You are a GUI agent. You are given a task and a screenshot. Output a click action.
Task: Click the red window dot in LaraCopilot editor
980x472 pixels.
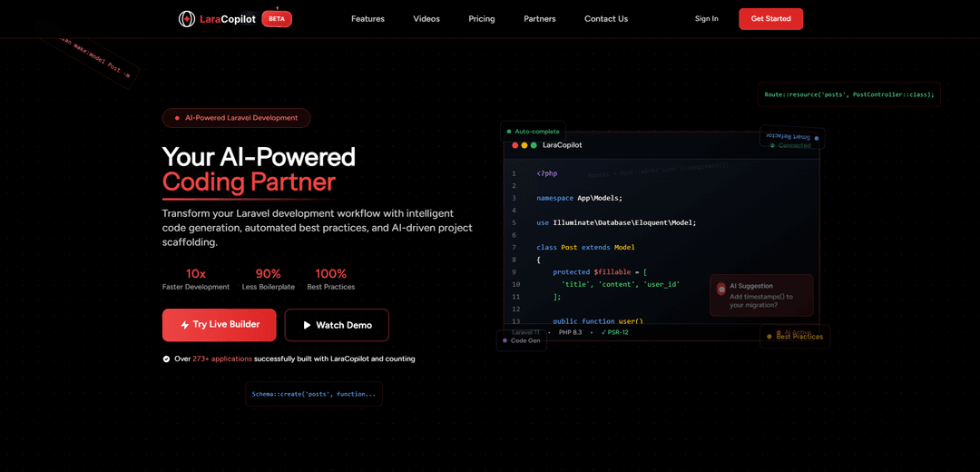pyautogui.click(x=515, y=145)
